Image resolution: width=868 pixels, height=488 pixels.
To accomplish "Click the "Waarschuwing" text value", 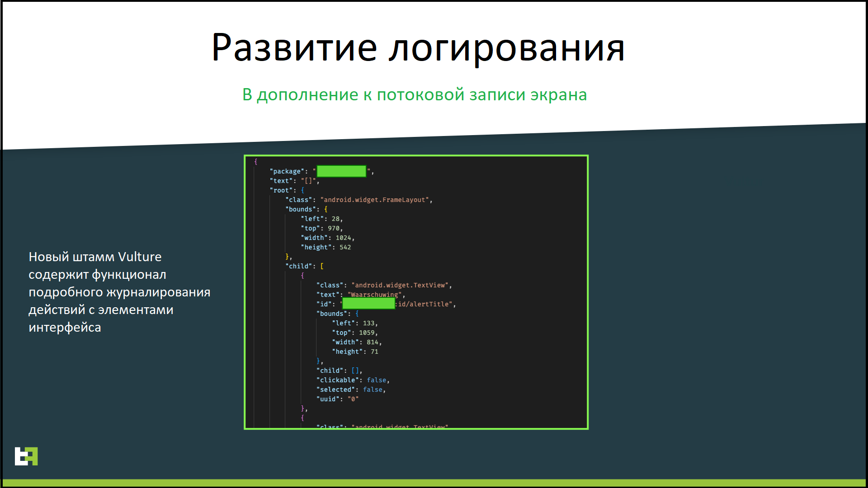I will point(374,295).
